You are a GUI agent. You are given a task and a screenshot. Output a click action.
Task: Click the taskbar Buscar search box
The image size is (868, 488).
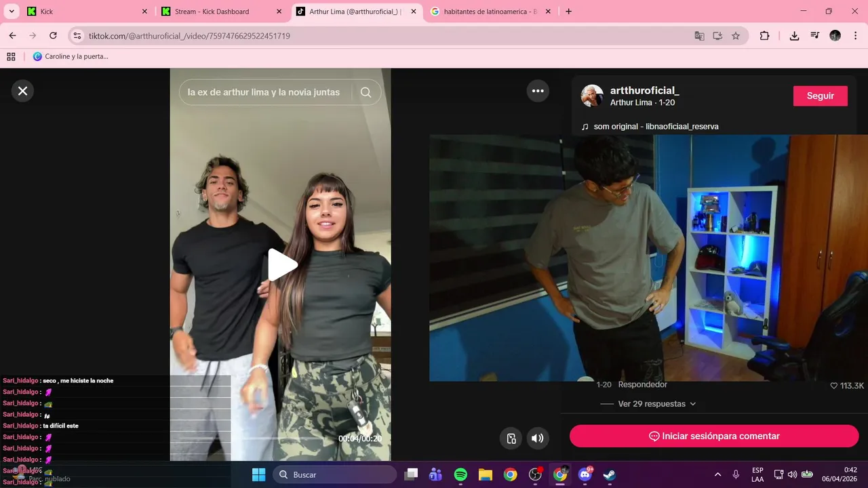335,474
